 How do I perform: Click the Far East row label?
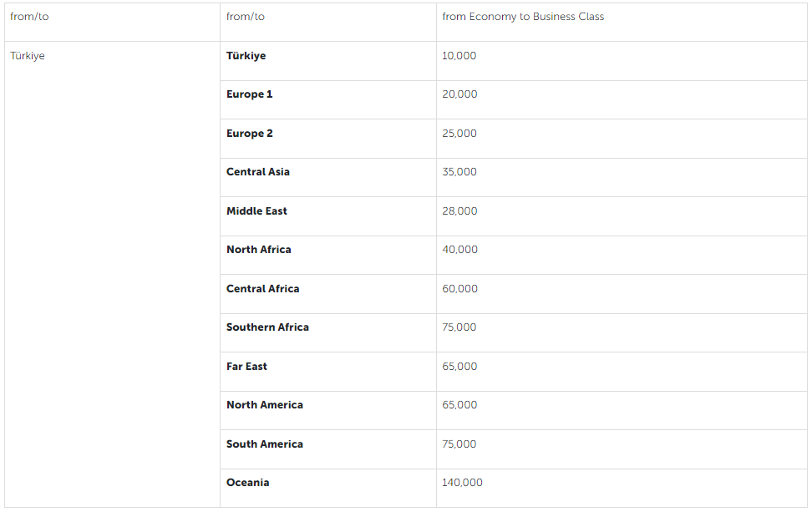pos(246,367)
